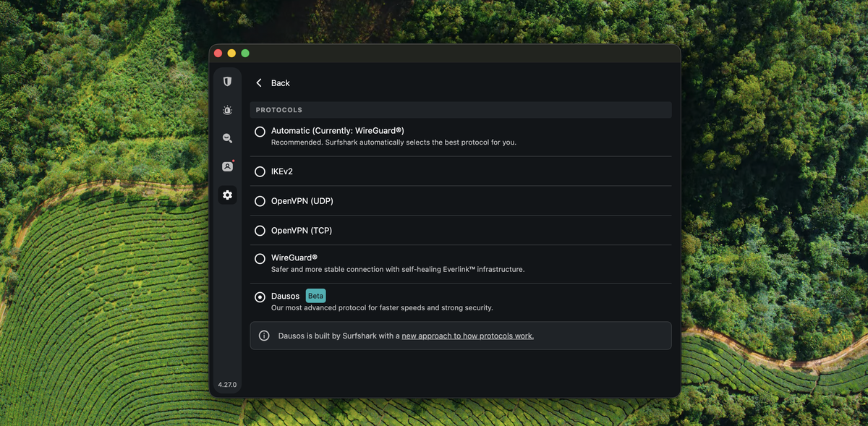Open the "new approach to how protocols work" link

click(x=467, y=336)
